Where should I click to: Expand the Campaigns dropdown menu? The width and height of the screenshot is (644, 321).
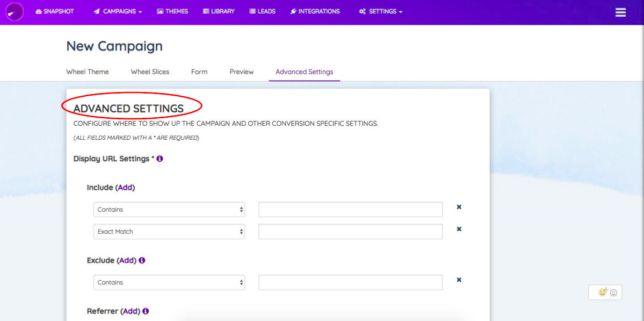tap(118, 11)
